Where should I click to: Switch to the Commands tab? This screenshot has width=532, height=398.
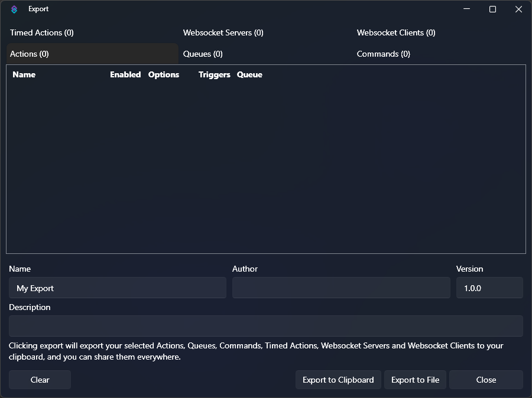[x=383, y=54]
